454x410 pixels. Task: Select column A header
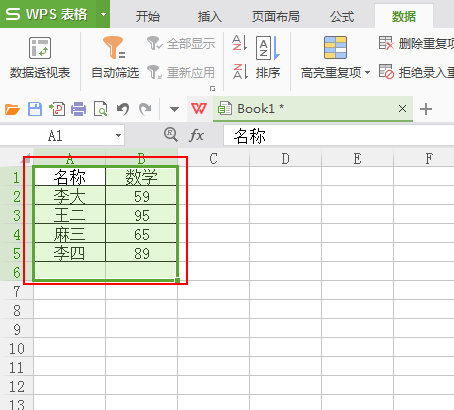pos(69,159)
